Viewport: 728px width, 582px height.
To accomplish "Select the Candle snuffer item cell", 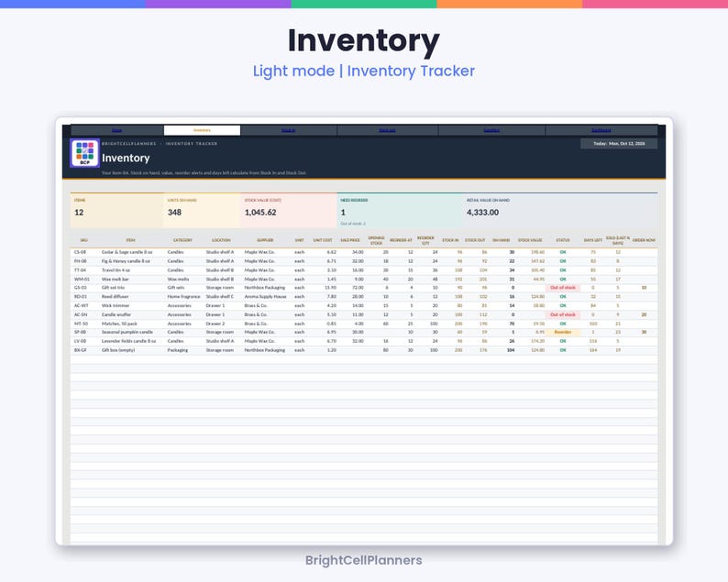I will (116, 314).
